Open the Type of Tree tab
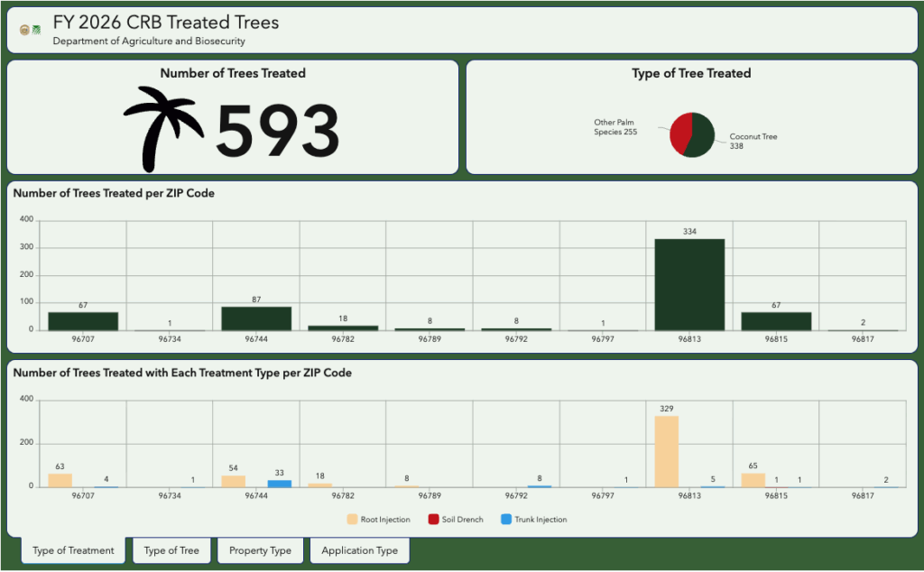This screenshot has height=572, width=924. coord(171,550)
